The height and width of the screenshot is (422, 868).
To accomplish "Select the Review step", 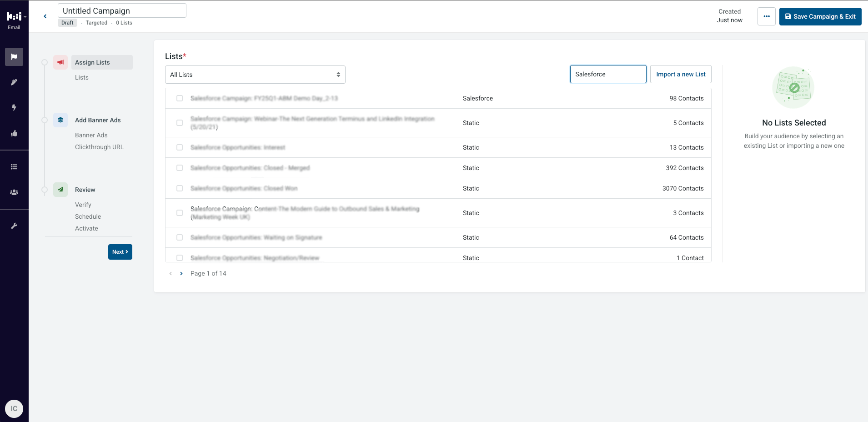I will [x=85, y=190].
